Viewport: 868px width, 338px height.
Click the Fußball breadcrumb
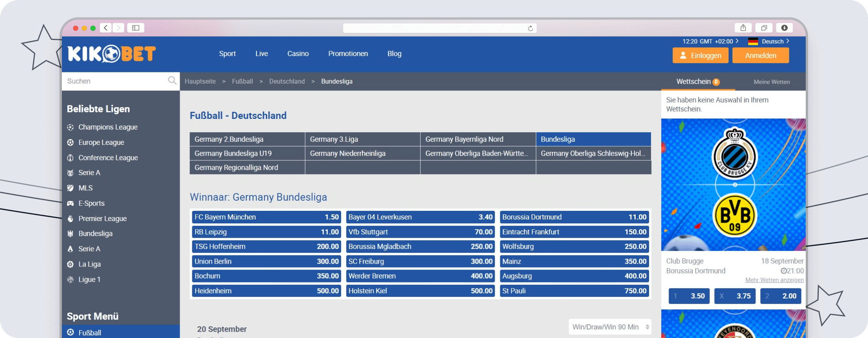pos(242,81)
